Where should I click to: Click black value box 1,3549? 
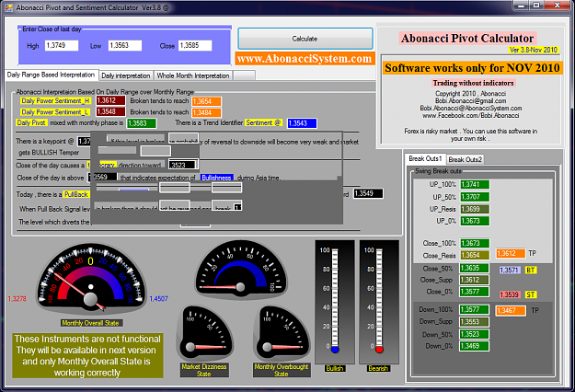click(369, 193)
